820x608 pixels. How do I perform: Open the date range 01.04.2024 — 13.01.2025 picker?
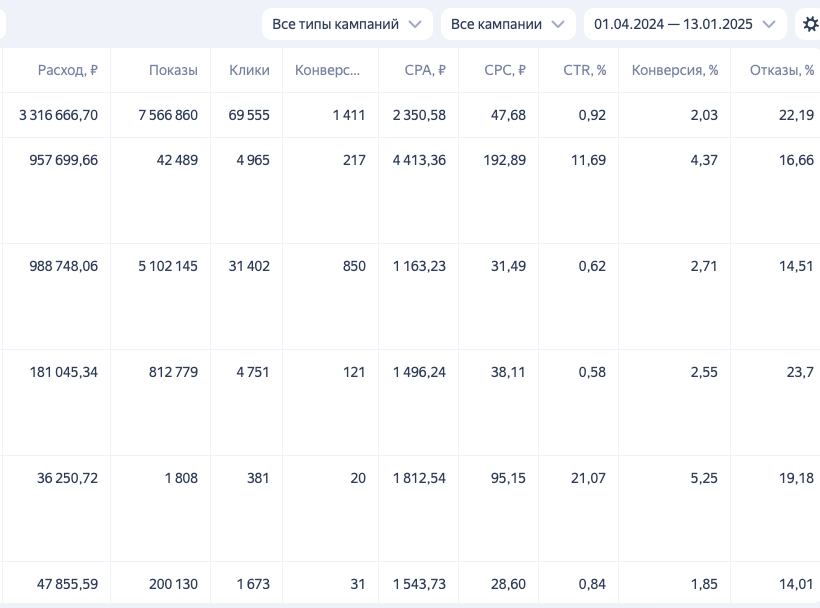[x=685, y=24]
